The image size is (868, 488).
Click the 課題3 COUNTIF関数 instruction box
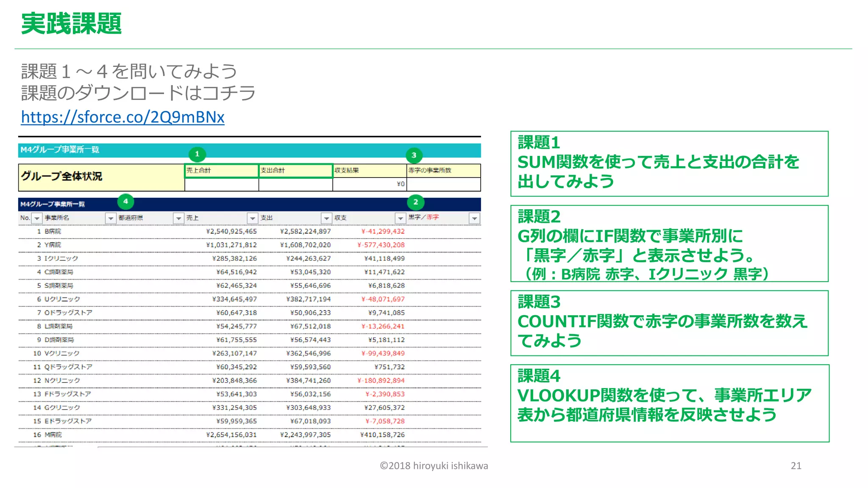pyautogui.click(x=669, y=323)
